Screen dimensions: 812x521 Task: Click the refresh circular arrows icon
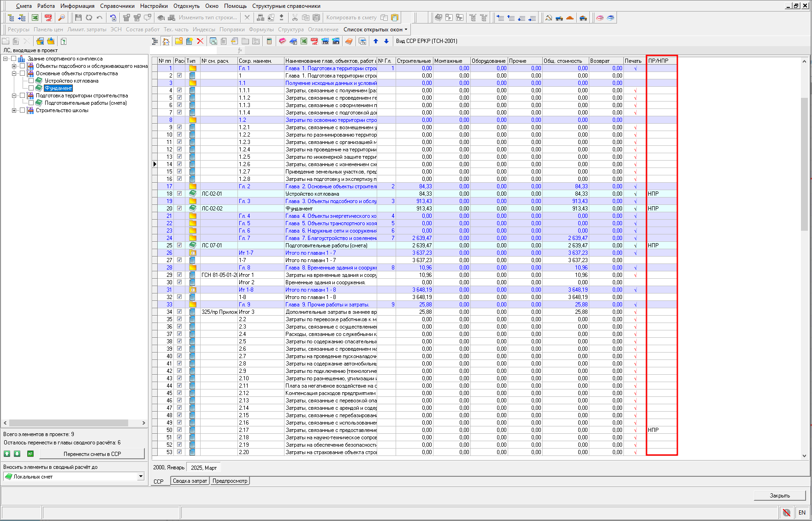[x=89, y=18]
